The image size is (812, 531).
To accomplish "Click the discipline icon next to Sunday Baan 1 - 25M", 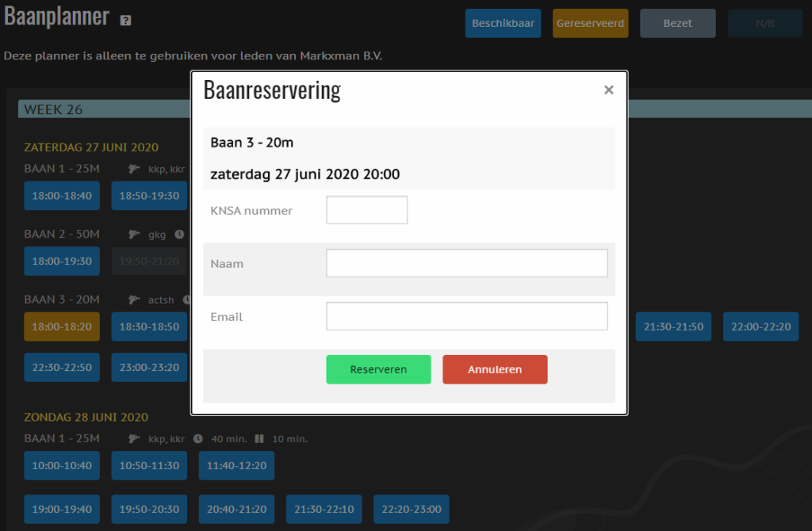I will coord(134,439).
